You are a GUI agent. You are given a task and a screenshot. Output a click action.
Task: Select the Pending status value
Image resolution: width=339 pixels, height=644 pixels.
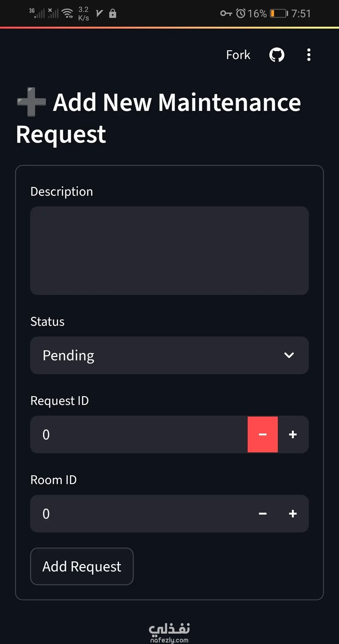68,355
